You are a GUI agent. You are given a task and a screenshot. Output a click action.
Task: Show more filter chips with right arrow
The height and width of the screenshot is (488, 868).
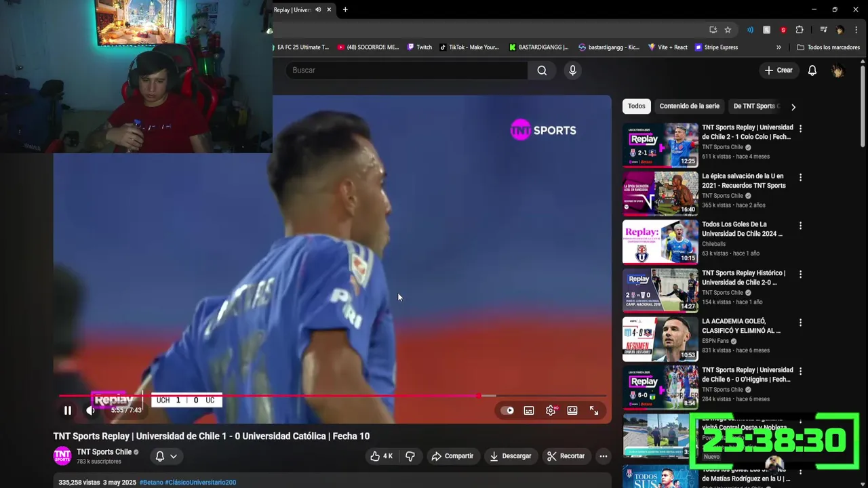793,106
